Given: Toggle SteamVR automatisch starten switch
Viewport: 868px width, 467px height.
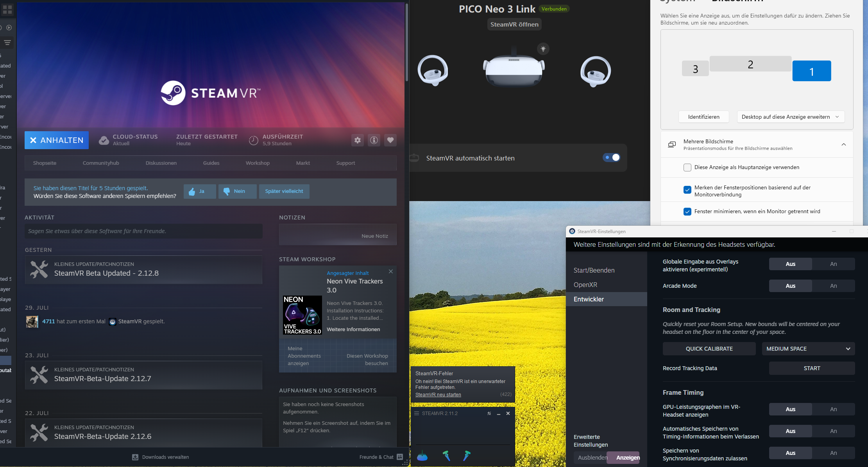Looking at the screenshot, I should [611, 157].
